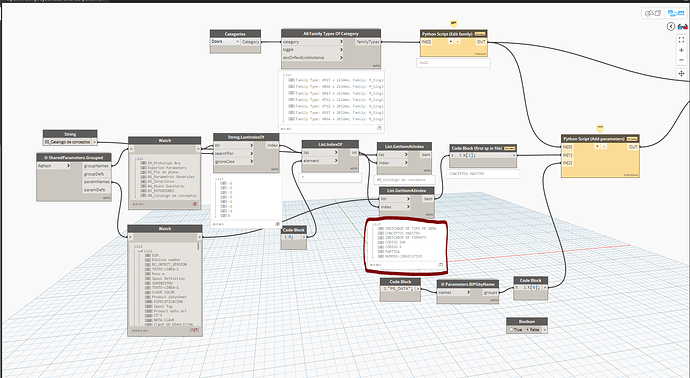The height and width of the screenshot is (378, 690).
Task: Add input with plus on Python Script (Edit family)
Action: (x=450, y=42)
